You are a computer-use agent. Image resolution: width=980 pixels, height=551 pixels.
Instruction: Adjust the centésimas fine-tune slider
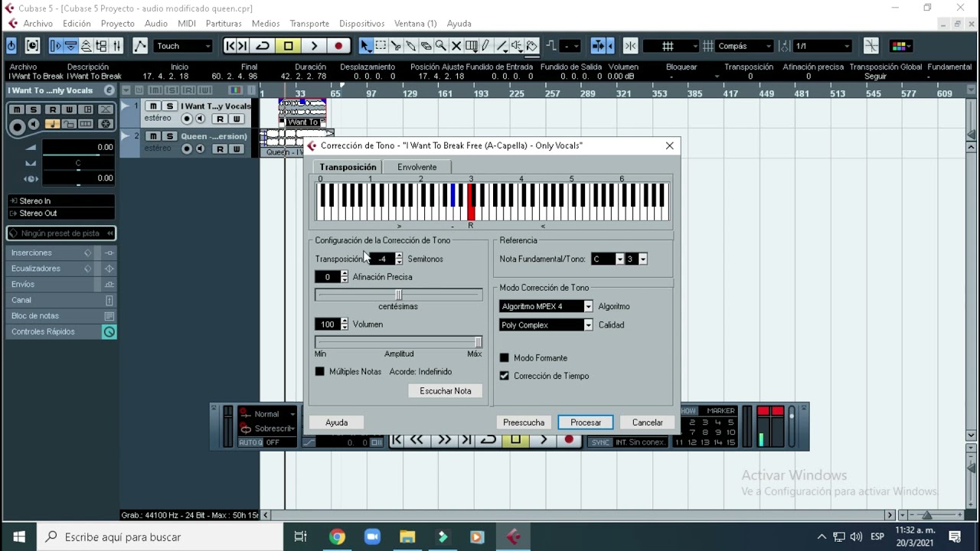click(398, 295)
